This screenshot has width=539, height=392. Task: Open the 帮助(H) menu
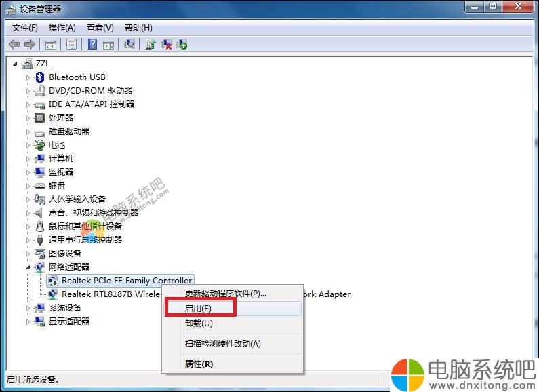[x=138, y=28]
